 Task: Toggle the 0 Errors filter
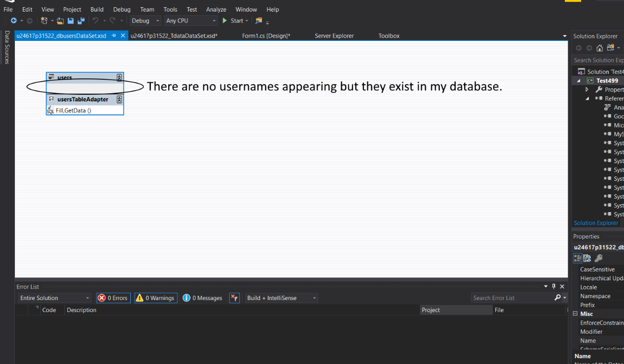(113, 298)
